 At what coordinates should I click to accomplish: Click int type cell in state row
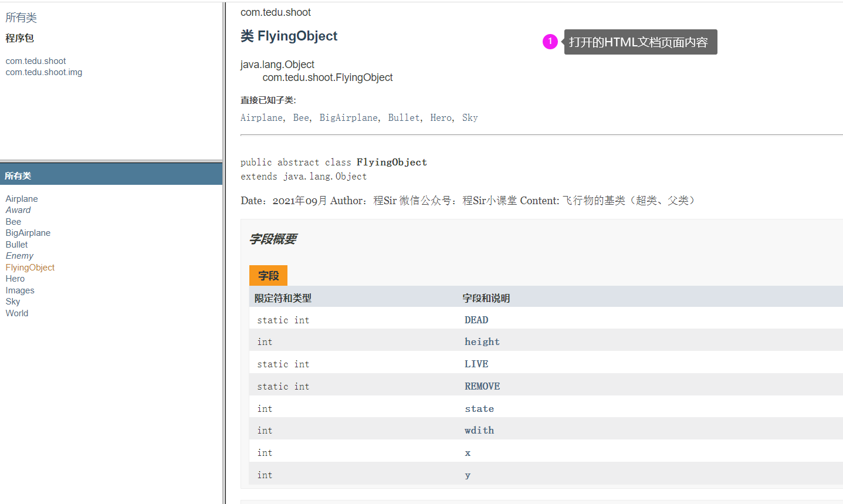(265, 409)
